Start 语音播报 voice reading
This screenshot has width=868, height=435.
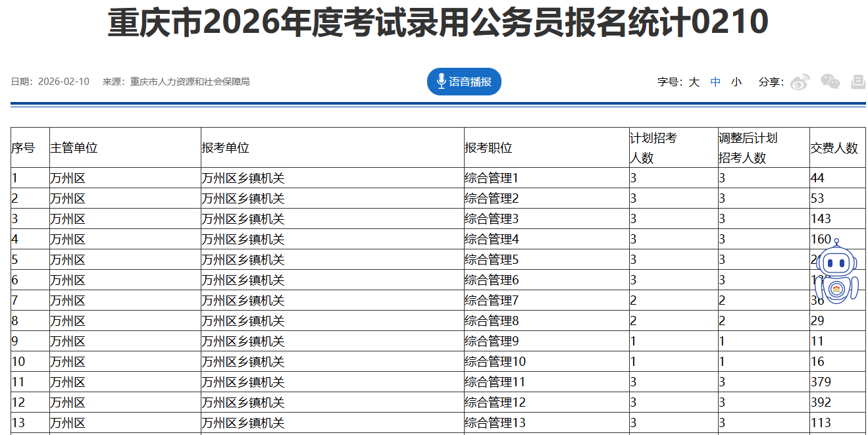(x=470, y=82)
